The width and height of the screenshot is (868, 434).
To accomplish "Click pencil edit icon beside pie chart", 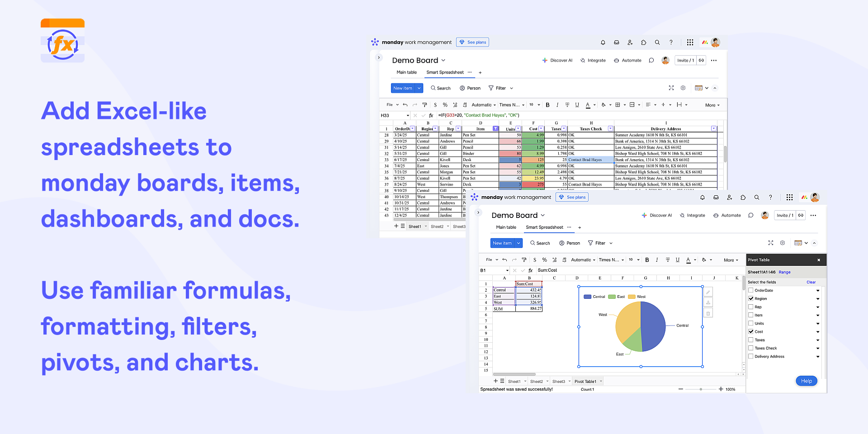I will (708, 292).
